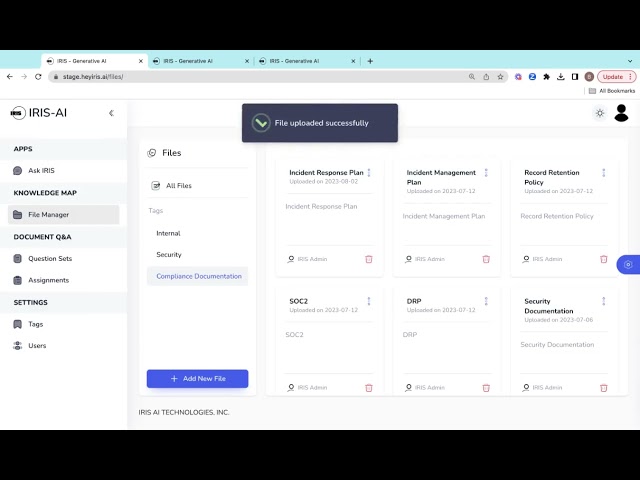Bookmark this page with star icon
640x480 pixels.
click(500, 77)
